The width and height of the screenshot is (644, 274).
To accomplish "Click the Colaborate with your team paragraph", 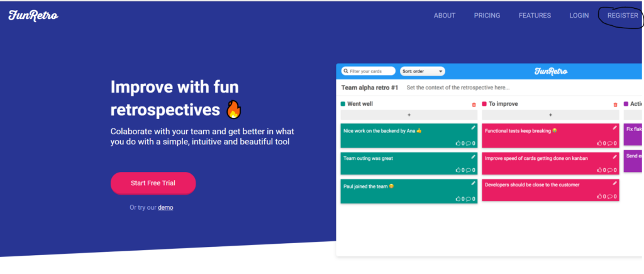I will [202, 137].
